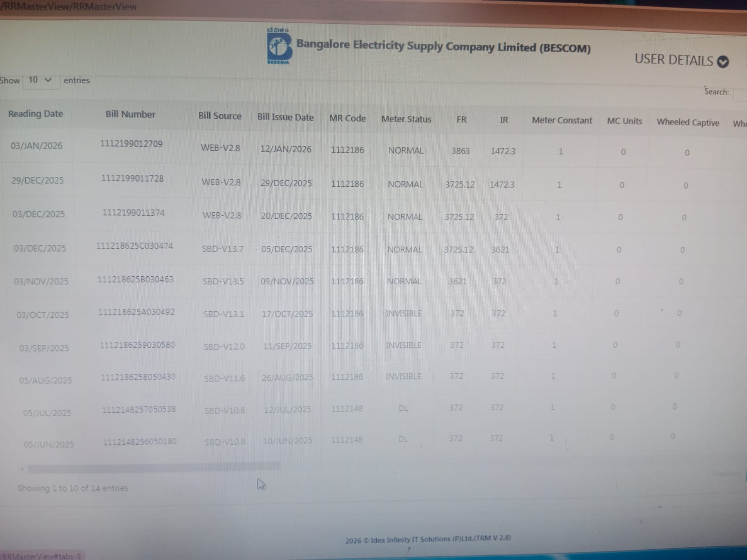Click bill issue date 20/DEC/2025

pos(286,216)
